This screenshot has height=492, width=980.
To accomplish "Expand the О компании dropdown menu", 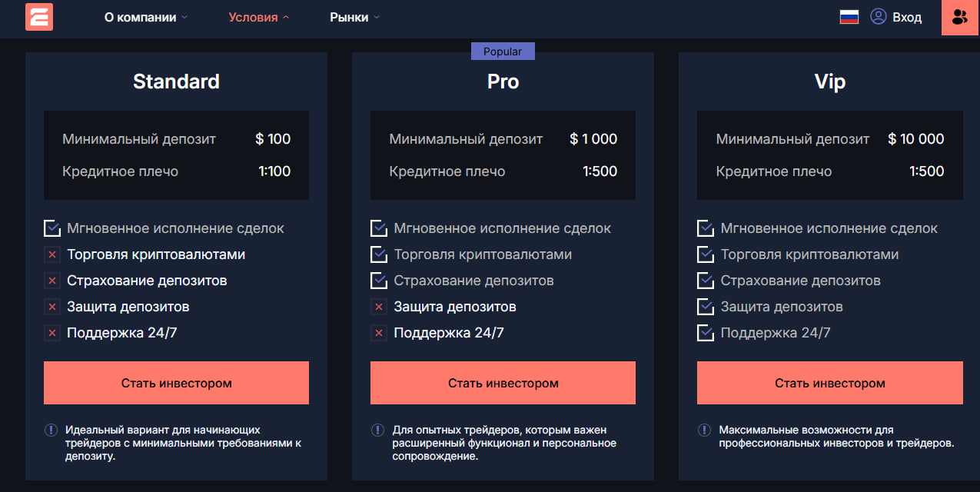I will [x=146, y=17].
